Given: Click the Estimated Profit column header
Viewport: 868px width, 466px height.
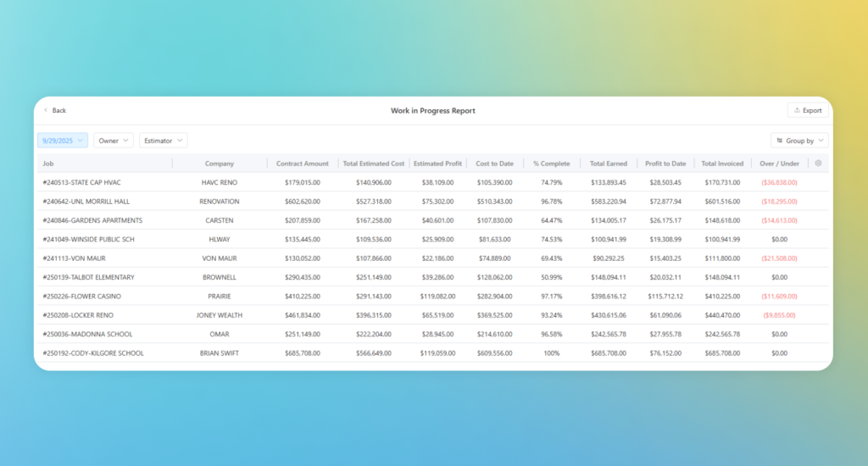Looking at the screenshot, I should pyautogui.click(x=437, y=164).
